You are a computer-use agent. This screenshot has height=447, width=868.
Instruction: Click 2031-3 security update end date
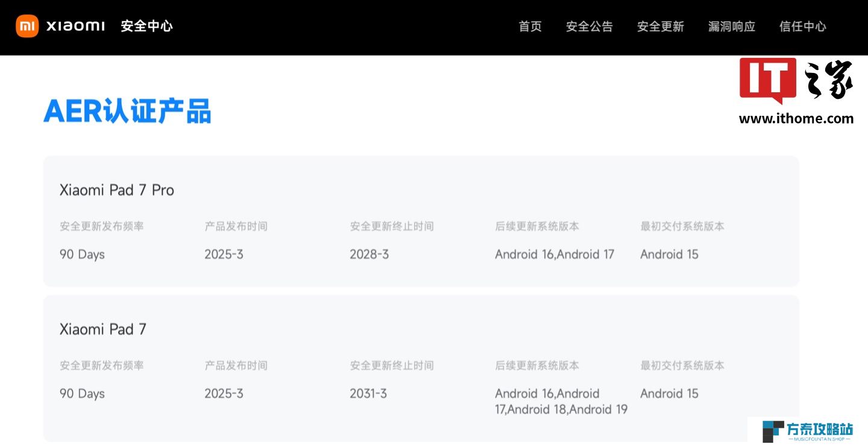368,394
